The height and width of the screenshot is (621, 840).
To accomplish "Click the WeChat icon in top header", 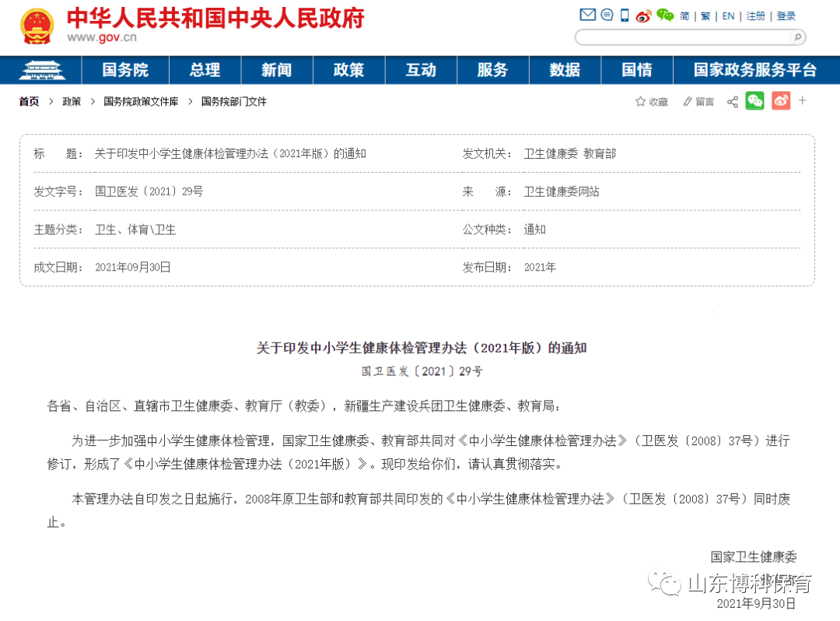I will (x=664, y=16).
